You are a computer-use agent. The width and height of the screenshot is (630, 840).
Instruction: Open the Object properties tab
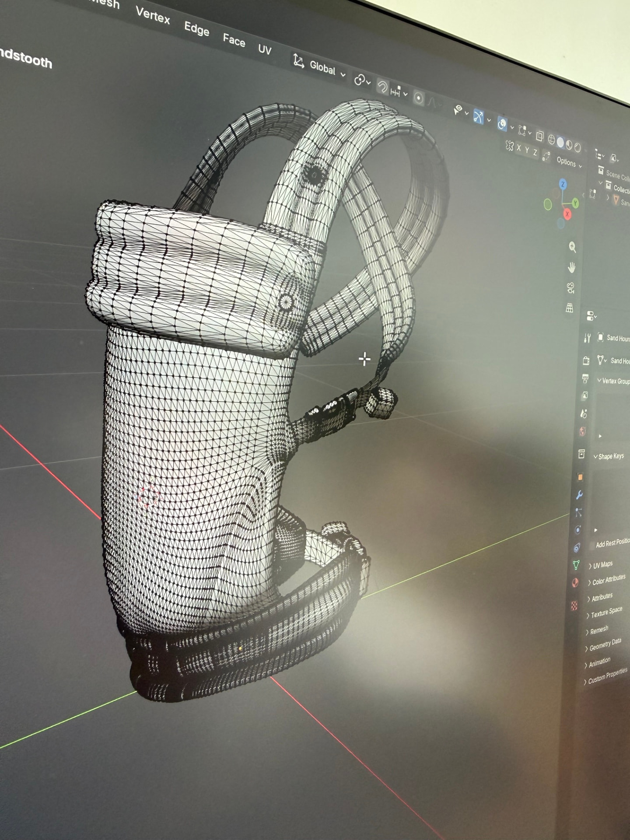[x=580, y=477]
